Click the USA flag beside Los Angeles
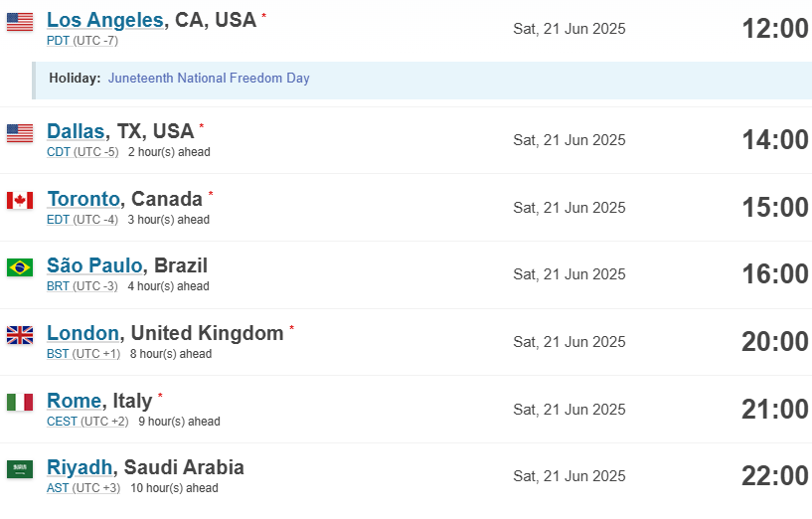The image size is (812, 519). (20, 22)
